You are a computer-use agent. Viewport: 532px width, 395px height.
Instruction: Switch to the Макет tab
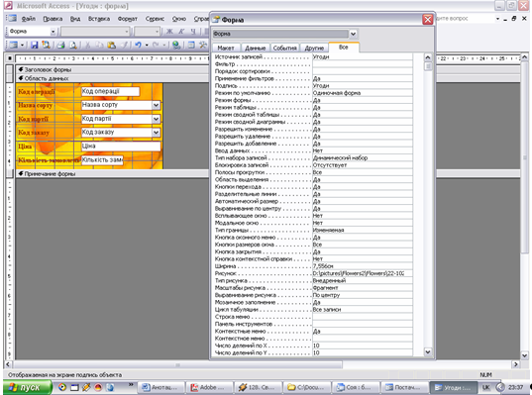pos(226,48)
